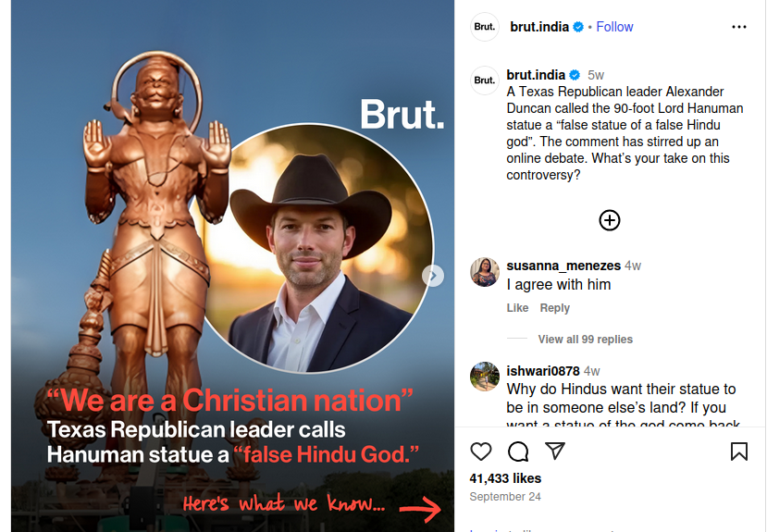767x532 pixels.
Task: Save the post with the bookmark icon
Action: click(739, 452)
